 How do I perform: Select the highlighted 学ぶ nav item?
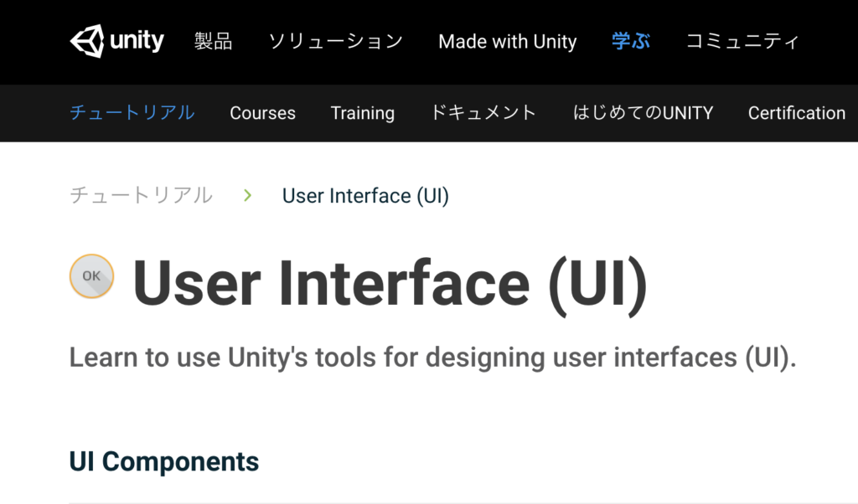coord(631,42)
